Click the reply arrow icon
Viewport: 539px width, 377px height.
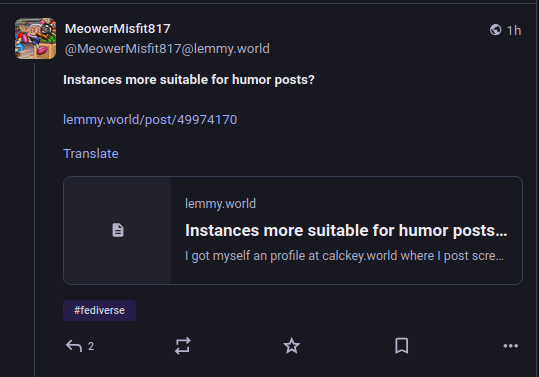(74, 346)
